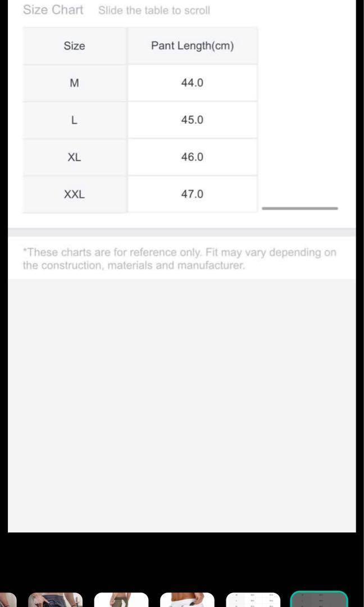The width and height of the screenshot is (364, 607).
Task: Click the Size column header
Action: [x=74, y=46]
